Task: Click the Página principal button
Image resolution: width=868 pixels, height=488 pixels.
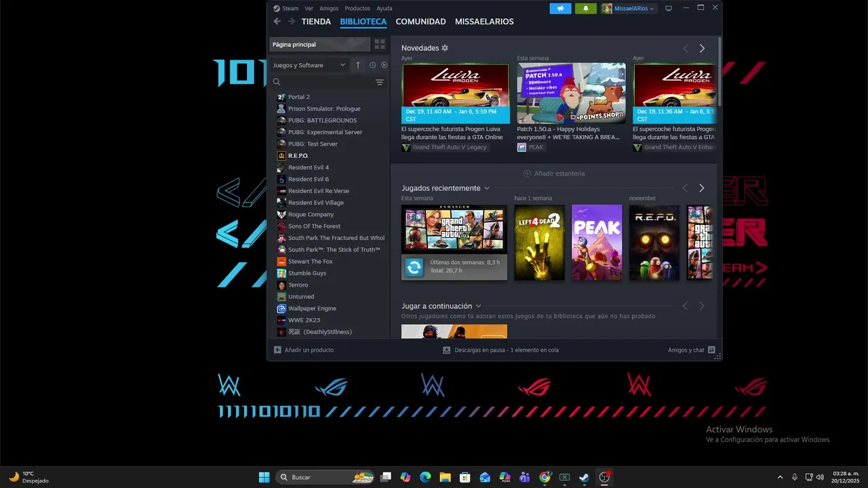Action: pyautogui.click(x=320, y=44)
